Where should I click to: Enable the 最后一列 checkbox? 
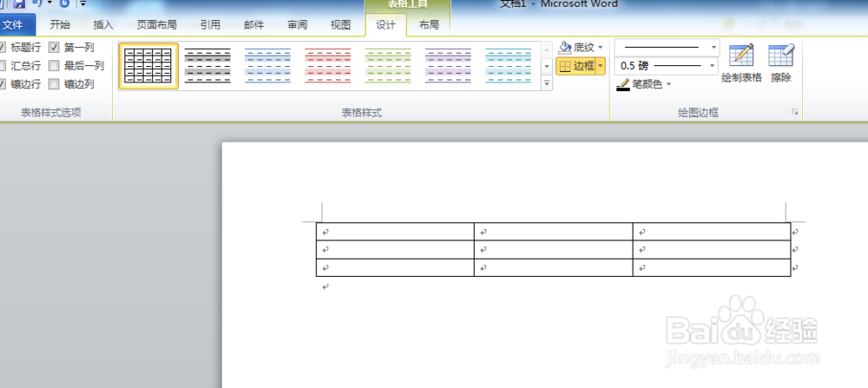pyautogui.click(x=54, y=66)
